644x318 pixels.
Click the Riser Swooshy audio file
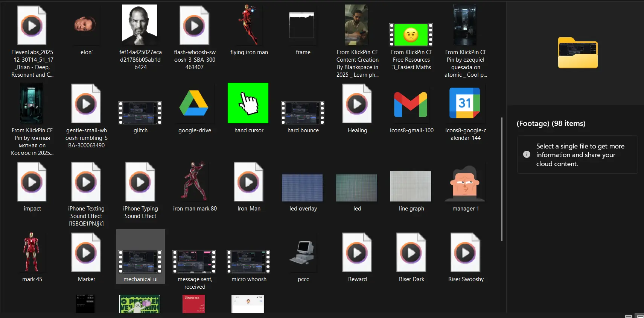tap(465, 253)
